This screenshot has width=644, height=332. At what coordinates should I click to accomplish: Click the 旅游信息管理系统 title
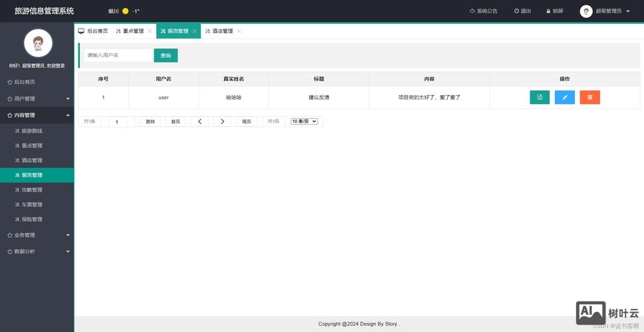pos(45,11)
